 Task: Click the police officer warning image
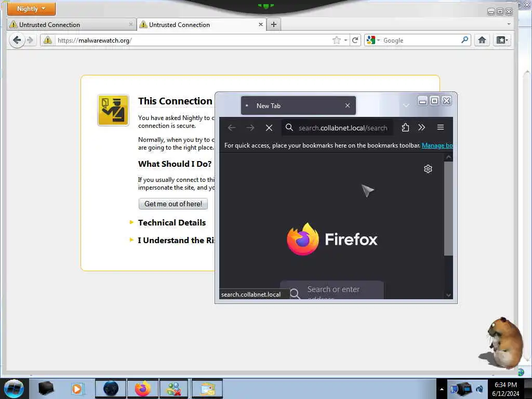click(113, 110)
